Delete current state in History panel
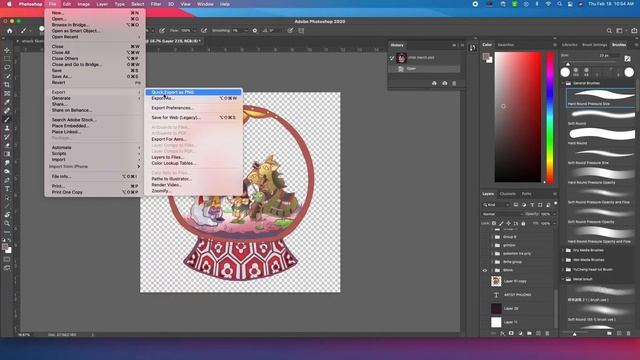This screenshot has height=360, width=640. (454, 83)
